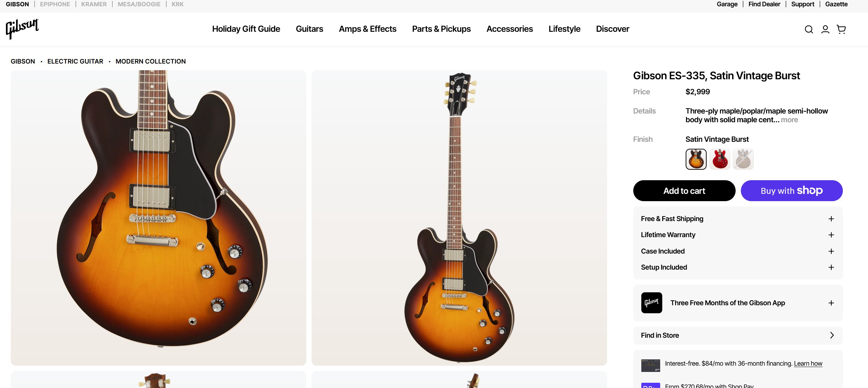This screenshot has width=868, height=388.
Task: Expand the Free & Fast Shipping section
Action: point(738,219)
